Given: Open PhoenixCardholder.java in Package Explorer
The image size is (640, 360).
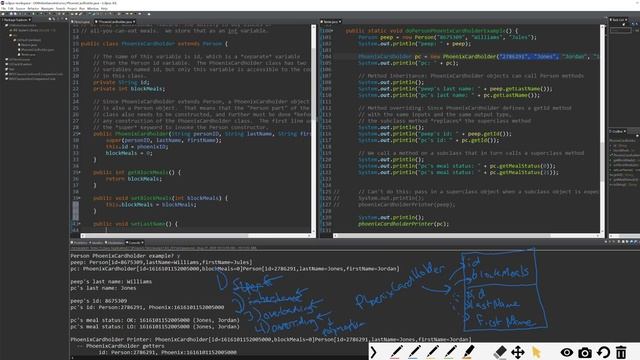Looking at the screenshot, I should [x=36, y=50].
